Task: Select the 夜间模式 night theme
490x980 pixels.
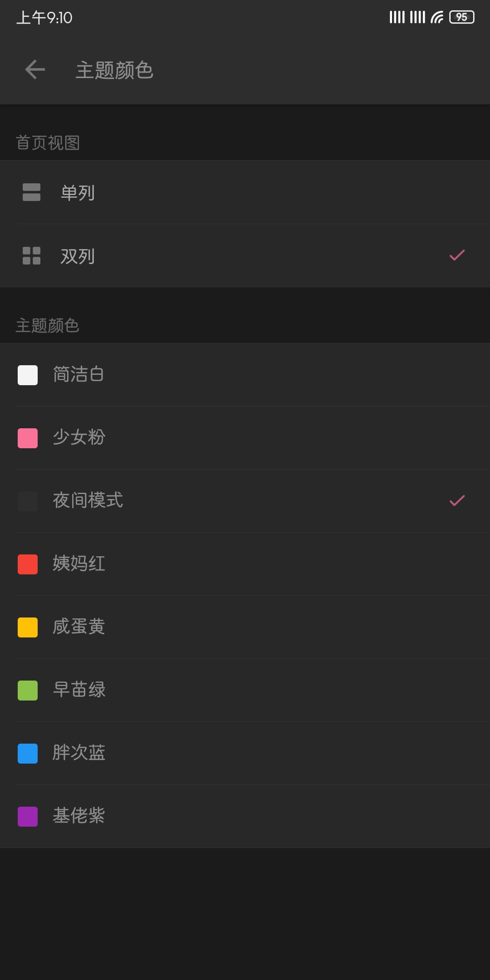Action: 88,501
